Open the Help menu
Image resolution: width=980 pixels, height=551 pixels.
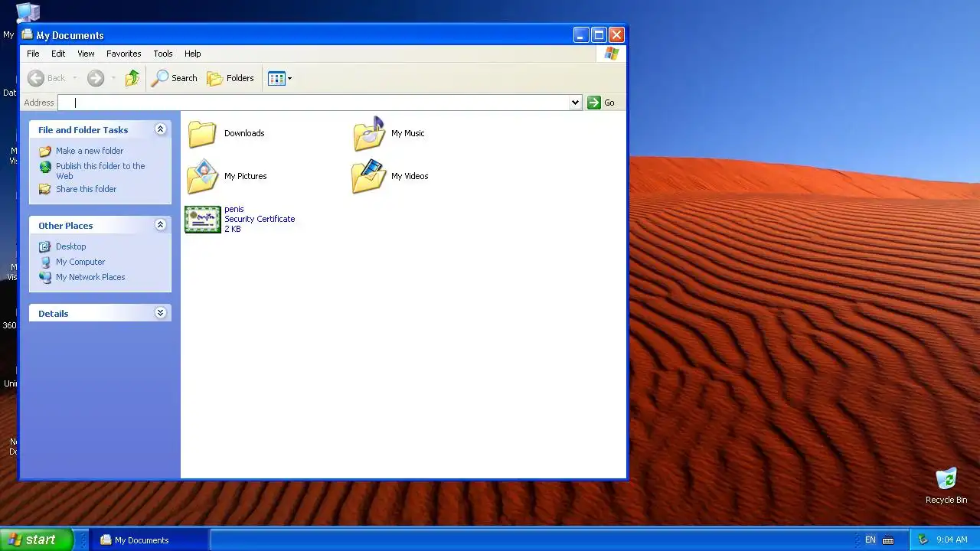(x=193, y=54)
